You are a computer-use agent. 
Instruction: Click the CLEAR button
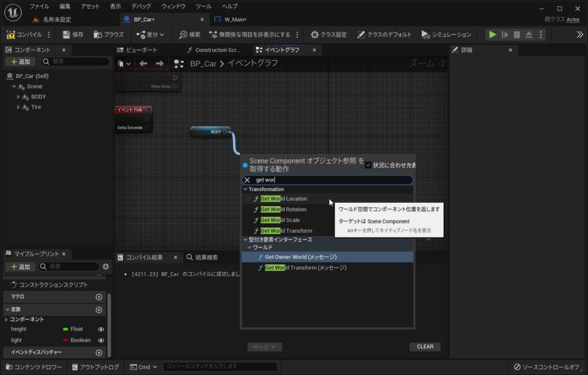[x=425, y=346]
